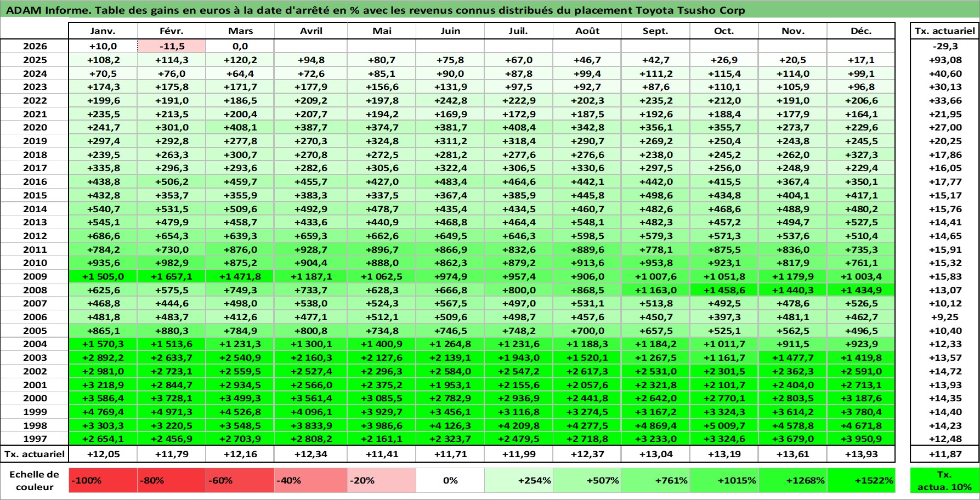Click the +93,08 actuarial rate for 2025

(x=944, y=60)
